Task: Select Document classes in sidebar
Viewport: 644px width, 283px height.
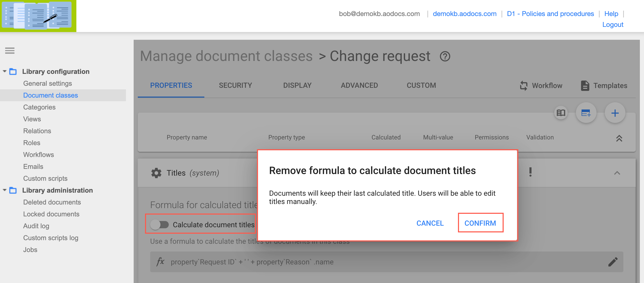Action: click(51, 95)
